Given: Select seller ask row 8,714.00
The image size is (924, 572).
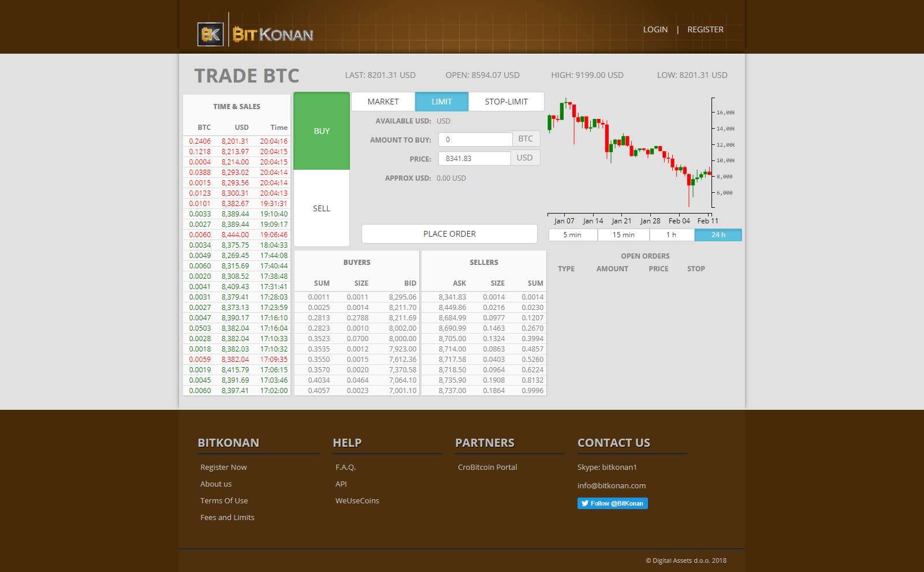Looking at the screenshot, I should tap(484, 349).
